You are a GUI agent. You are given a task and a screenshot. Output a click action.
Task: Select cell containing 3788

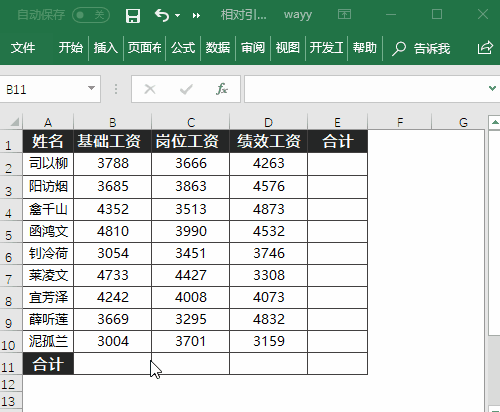tap(113, 164)
